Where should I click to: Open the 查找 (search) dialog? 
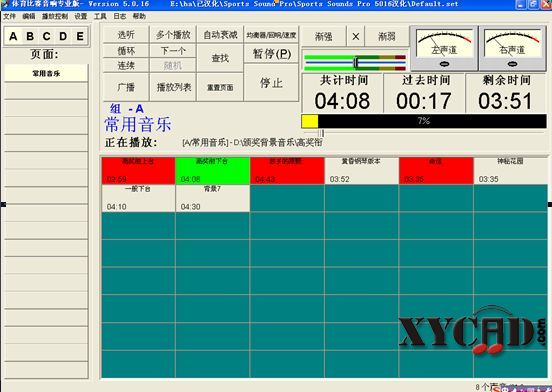click(x=220, y=58)
